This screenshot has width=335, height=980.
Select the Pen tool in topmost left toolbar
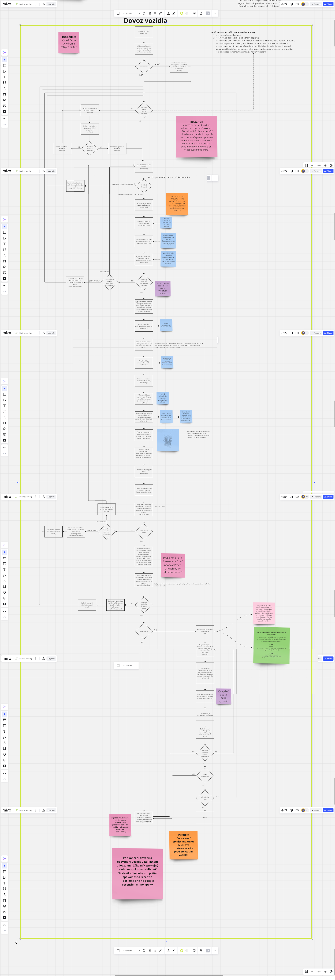pyautogui.click(x=5, y=88)
